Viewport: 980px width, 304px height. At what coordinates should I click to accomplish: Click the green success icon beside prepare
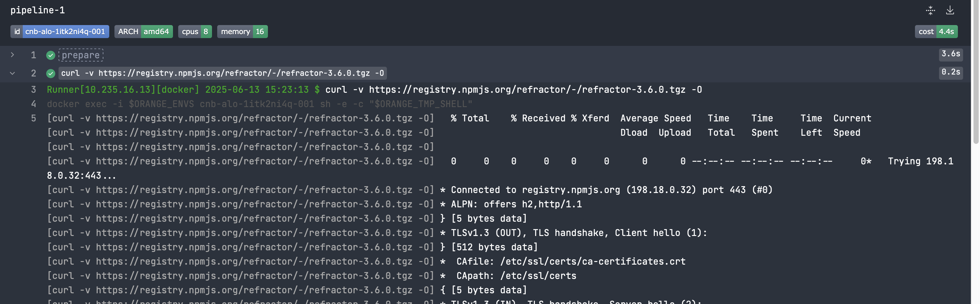coord(51,55)
